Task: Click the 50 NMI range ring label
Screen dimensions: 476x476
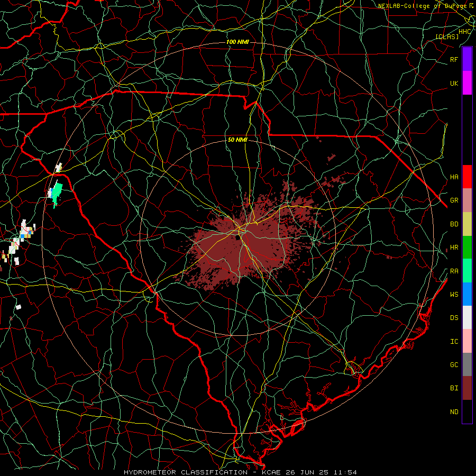Action: (237, 140)
